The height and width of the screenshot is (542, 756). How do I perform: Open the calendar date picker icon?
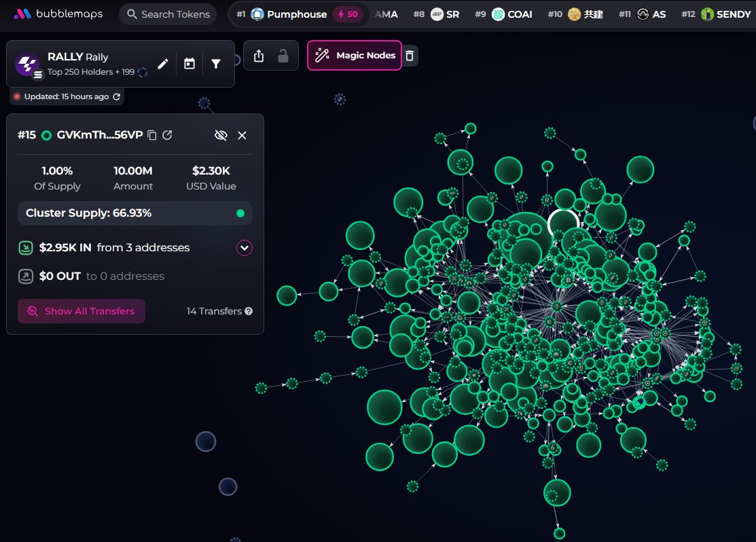pyautogui.click(x=190, y=64)
